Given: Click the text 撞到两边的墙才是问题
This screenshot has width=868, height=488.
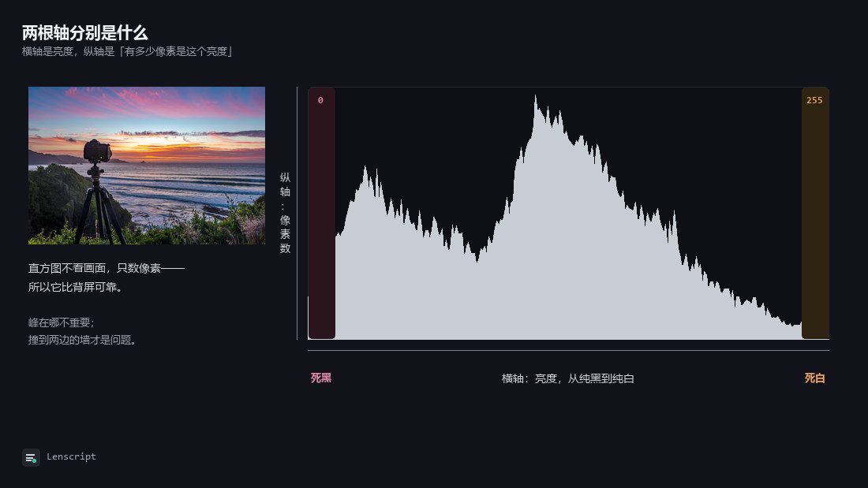Looking at the screenshot, I should [79, 340].
